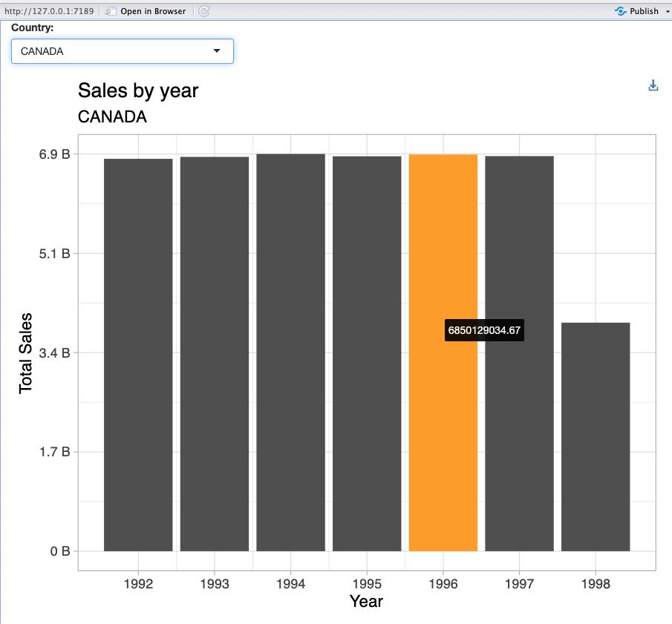Click the 6850129034.67 tooltip label
672x624 pixels.
coord(484,331)
